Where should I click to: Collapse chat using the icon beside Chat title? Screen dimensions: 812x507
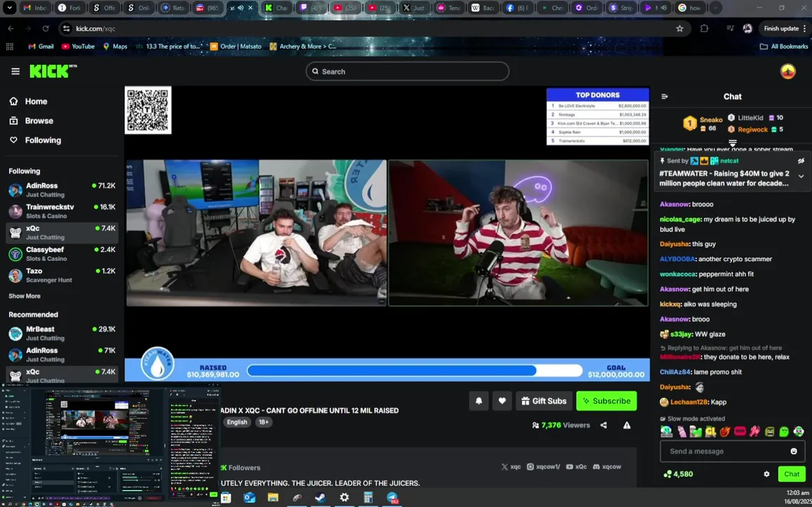(665, 96)
